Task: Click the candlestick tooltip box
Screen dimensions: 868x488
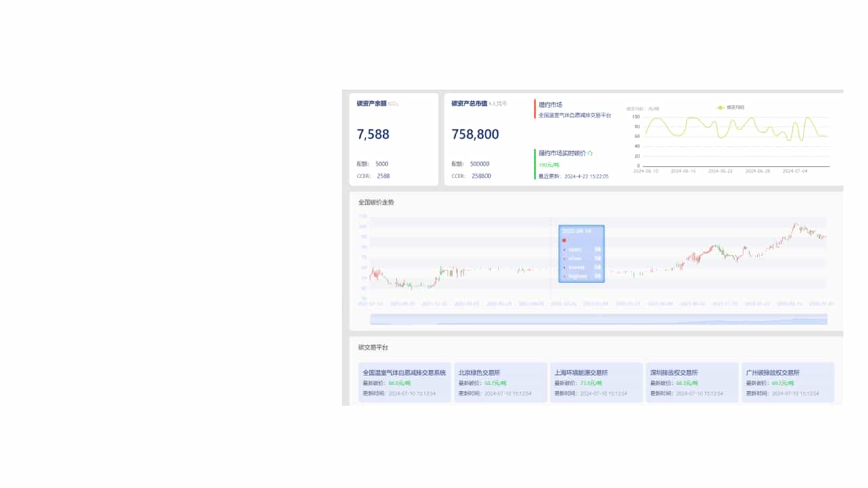Action: 581,254
